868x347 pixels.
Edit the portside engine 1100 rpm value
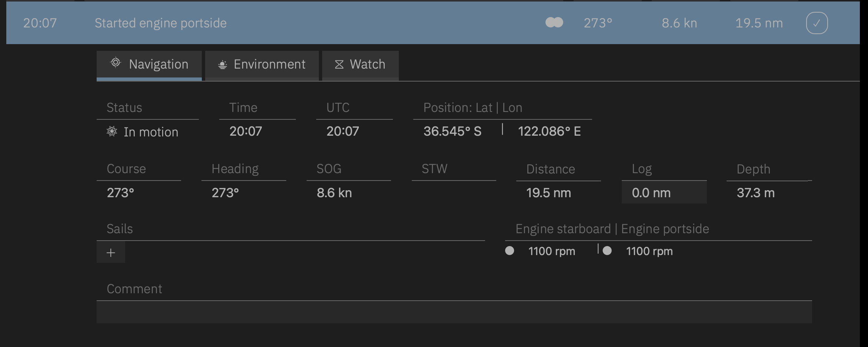[x=650, y=251]
